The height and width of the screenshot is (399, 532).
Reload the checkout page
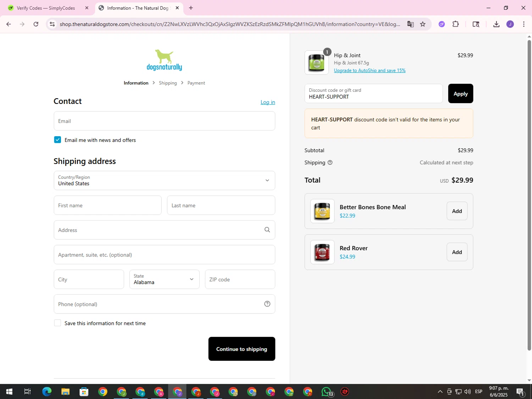(36, 24)
